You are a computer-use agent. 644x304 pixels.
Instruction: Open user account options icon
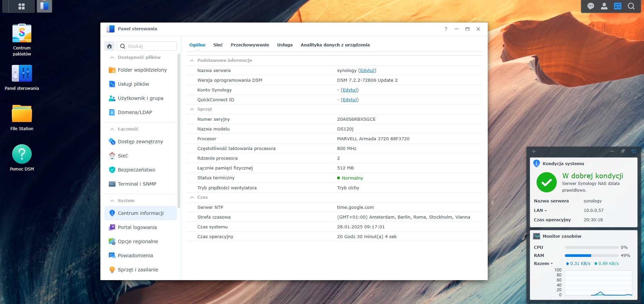point(604,6)
